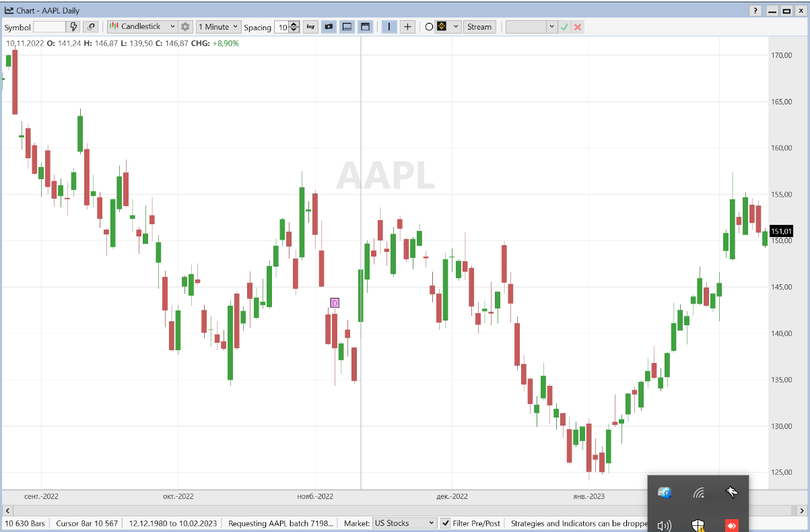This screenshot has height=532, width=810.
Task: Open the empty combo box next to Stream
Action: (x=531, y=27)
